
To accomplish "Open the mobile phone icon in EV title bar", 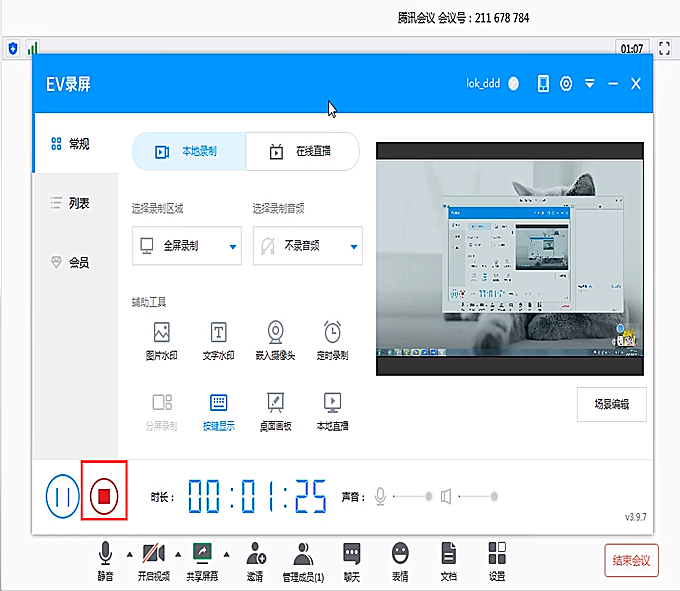I will point(543,83).
